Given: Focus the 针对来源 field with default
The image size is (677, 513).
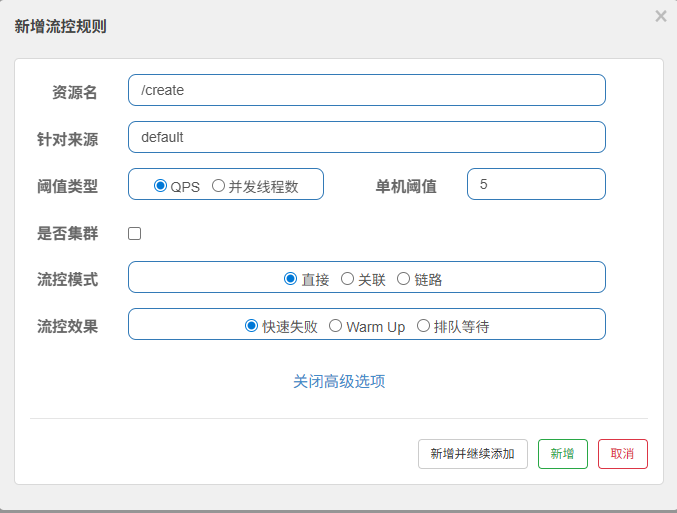Looking at the screenshot, I should pyautogui.click(x=367, y=137).
